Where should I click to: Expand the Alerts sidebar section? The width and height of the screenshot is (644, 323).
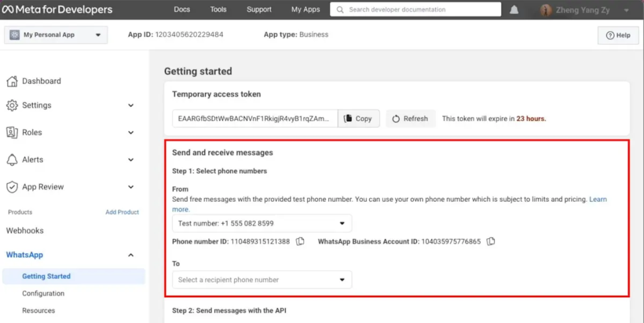[x=131, y=160]
